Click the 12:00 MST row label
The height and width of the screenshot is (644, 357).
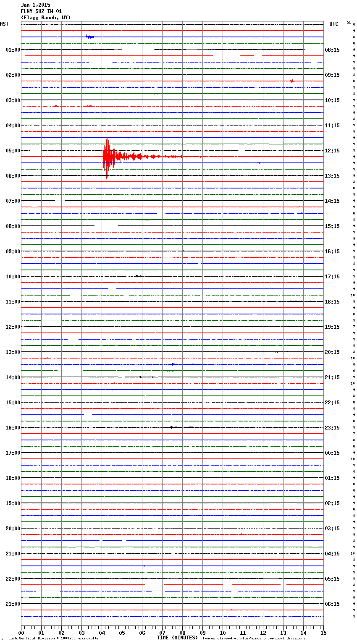click(13, 327)
